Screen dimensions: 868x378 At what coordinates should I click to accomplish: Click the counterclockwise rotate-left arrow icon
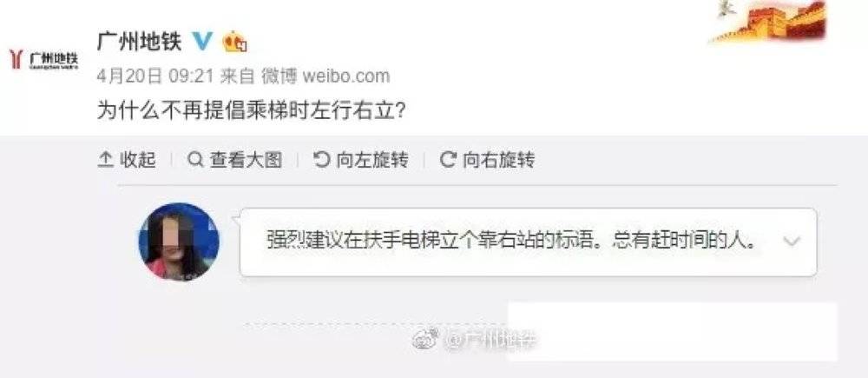click(321, 160)
